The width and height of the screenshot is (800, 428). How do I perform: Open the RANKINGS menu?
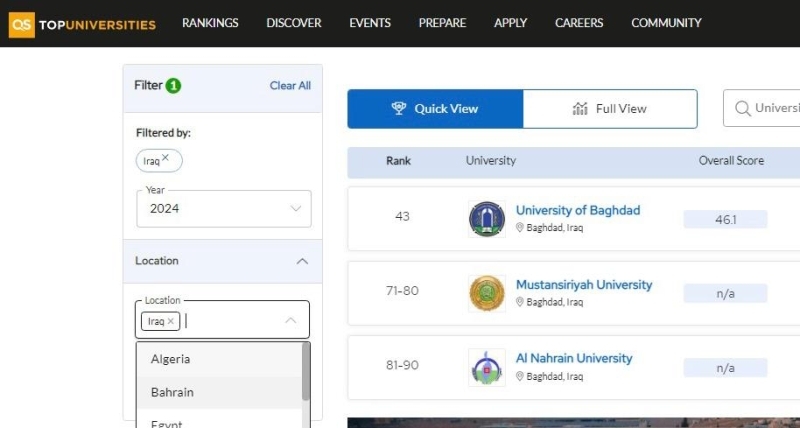click(210, 23)
